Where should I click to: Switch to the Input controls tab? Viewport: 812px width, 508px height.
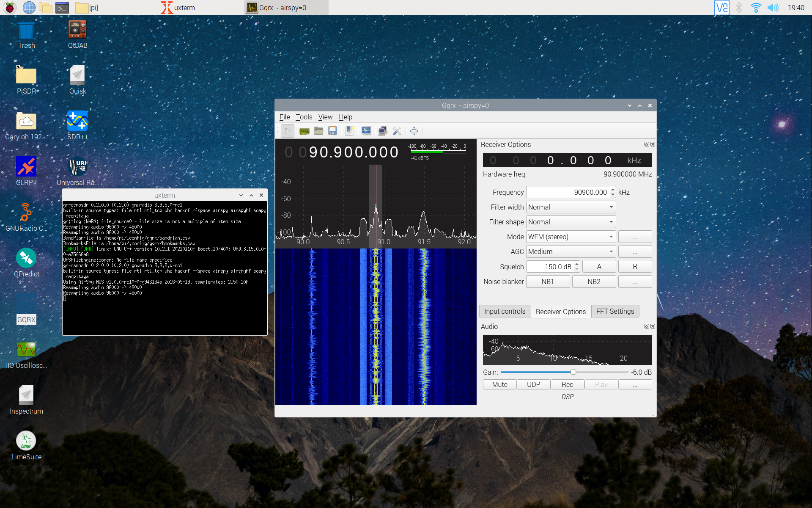(x=505, y=311)
